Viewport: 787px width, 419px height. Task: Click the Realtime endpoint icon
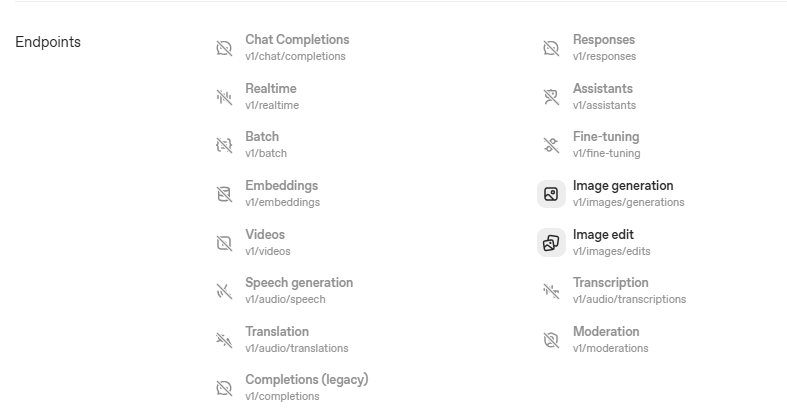click(224, 97)
